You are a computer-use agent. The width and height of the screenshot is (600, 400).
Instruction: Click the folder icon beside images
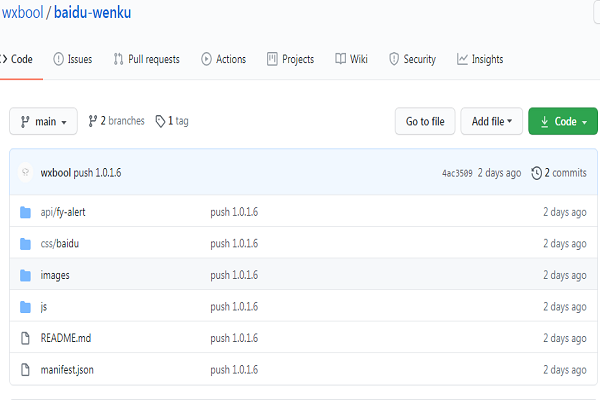click(26, 275)
